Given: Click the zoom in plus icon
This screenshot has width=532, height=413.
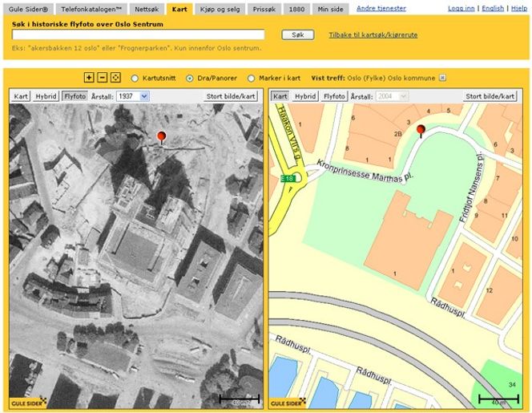Looking at the screenshot, I should click(x=89, y=78).
